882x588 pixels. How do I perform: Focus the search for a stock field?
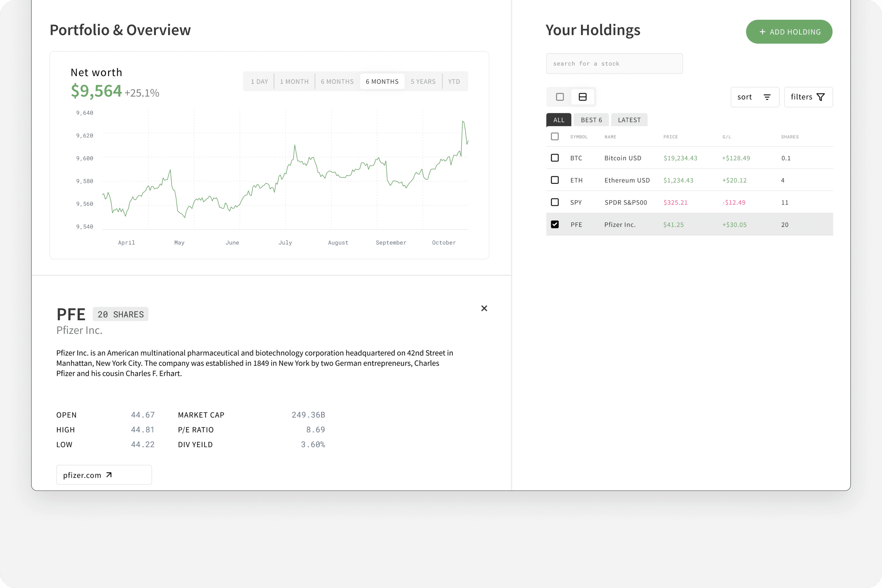click(x=614, y=64)
